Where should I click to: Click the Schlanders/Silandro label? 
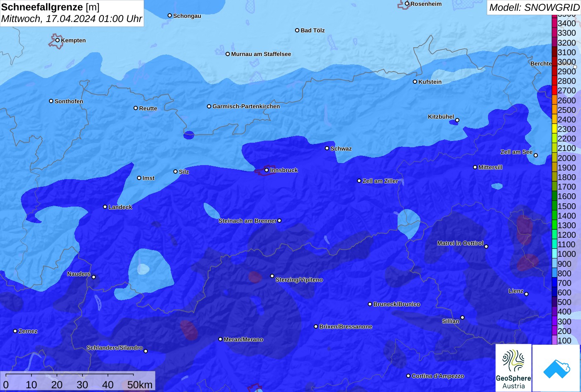pyautogui.click(x=115, y=348)
